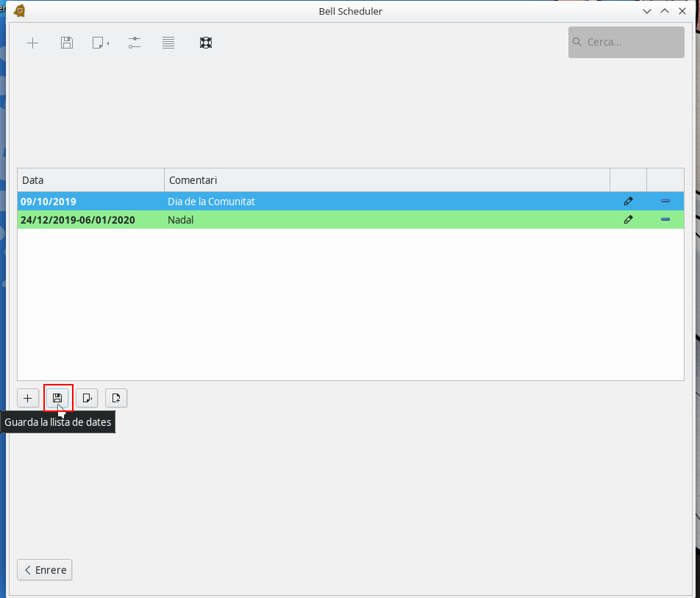Screen dimensions: 700x598
Task: Go back with the Enrere button
Action: click(x=45, y=570)
